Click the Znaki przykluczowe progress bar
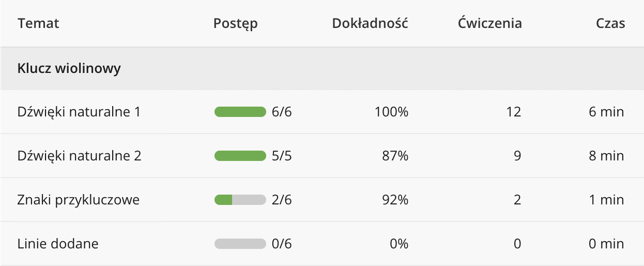This screenshot has width=644, height=266. pyautogui.click(x=240, y=200)
